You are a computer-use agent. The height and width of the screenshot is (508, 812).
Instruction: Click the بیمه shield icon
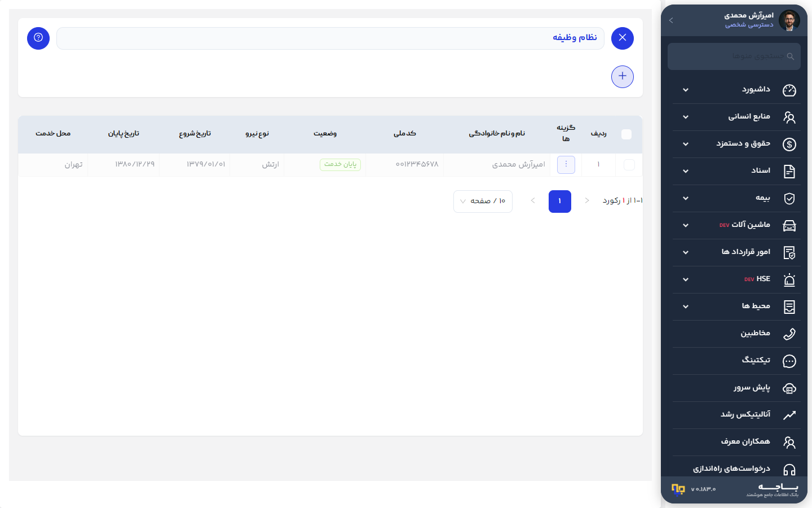[789, 198]
